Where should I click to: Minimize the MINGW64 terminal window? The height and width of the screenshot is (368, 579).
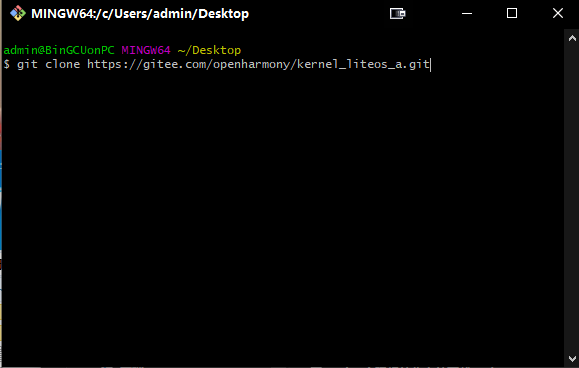point(467,14)
